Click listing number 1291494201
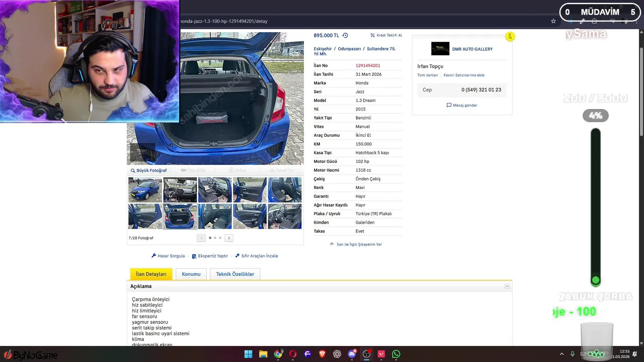The height and width of the screenshot is (362, 644). click(x=368, y=65)
